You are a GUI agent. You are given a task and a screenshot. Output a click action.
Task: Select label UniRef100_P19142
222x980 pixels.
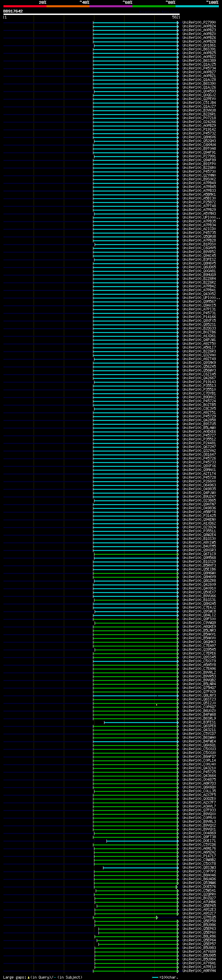coord(199,129)
